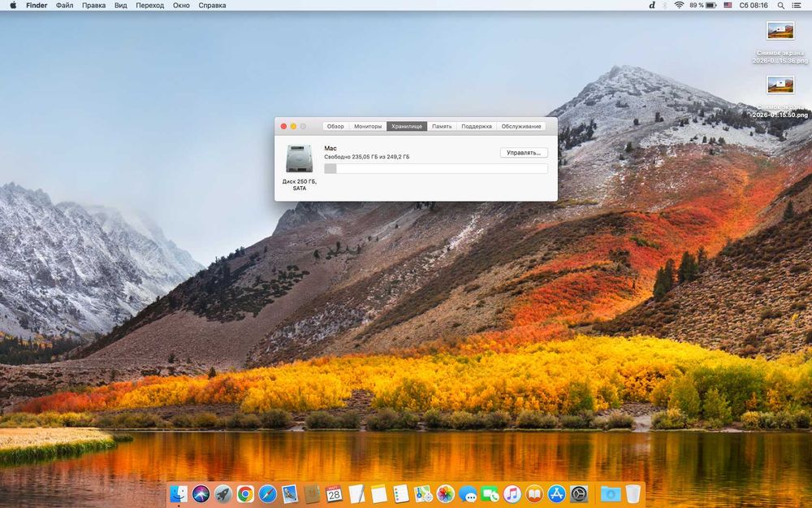Screen dimensions: 812x508
Task: Open Photos colorful flower icon
Action: tap(445, 494)
